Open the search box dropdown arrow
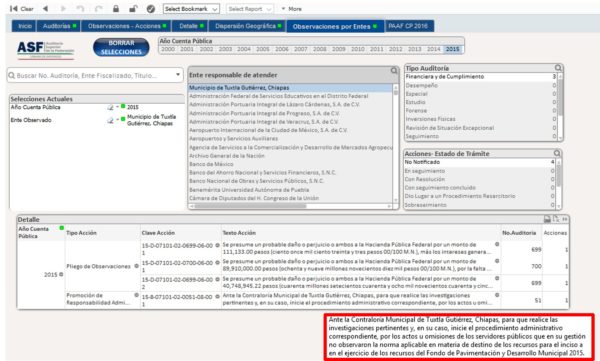Screen dimensions: 600x361 [x=178, y=75]
